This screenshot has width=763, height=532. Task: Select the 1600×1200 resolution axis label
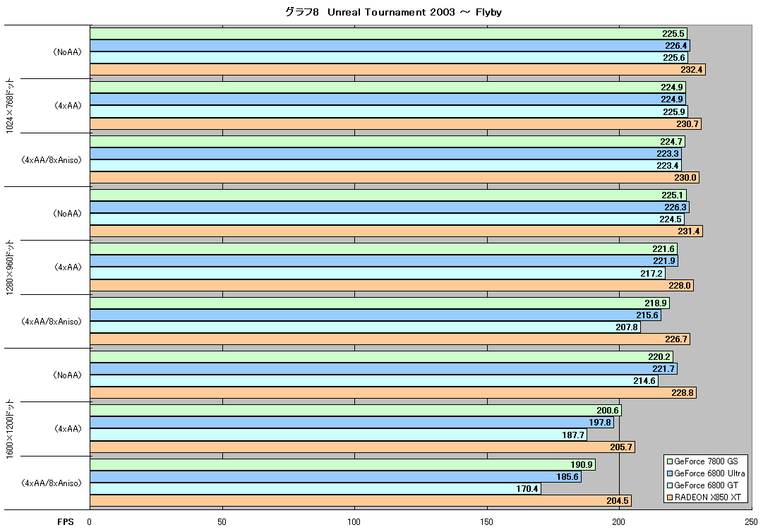point(10,428)
